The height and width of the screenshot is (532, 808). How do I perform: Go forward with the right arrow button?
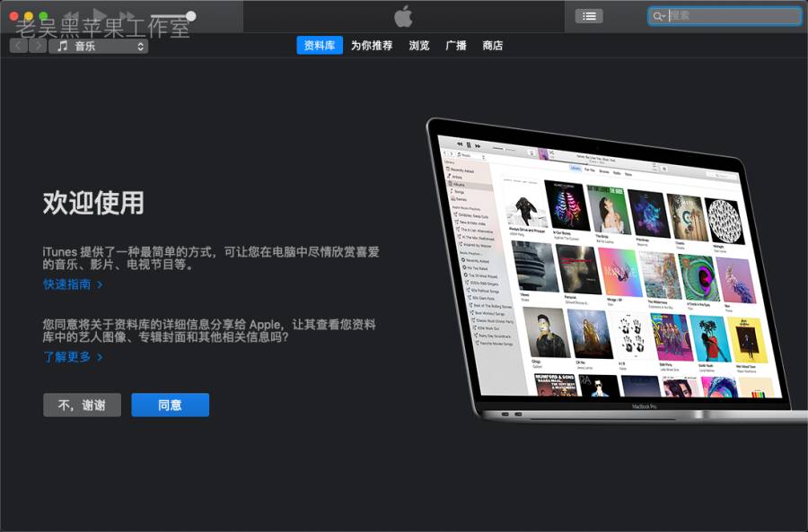pyautogui.click(x=38, y=46)
